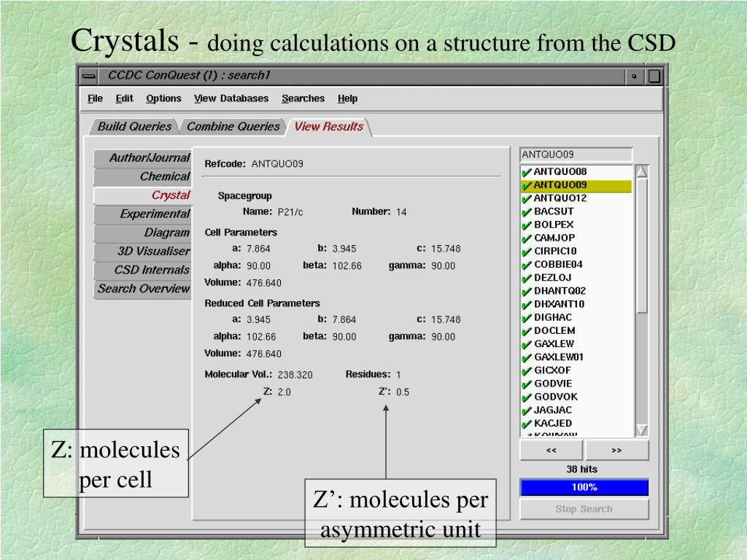Image resolution: width=747 pixels, height=560 pixels.
Task: Toggle the checkmark for ANTQUO12
Action: [527, 198]
